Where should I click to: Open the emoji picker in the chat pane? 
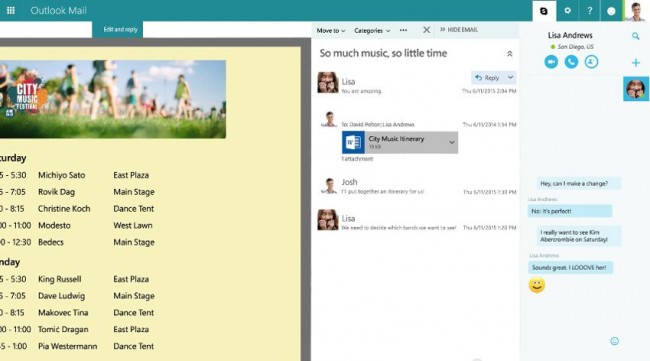[x=614, y=341]
